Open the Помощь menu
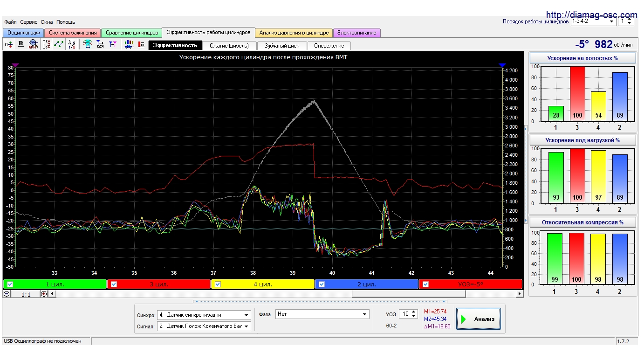Screen dimensions: 644x347 66,22
